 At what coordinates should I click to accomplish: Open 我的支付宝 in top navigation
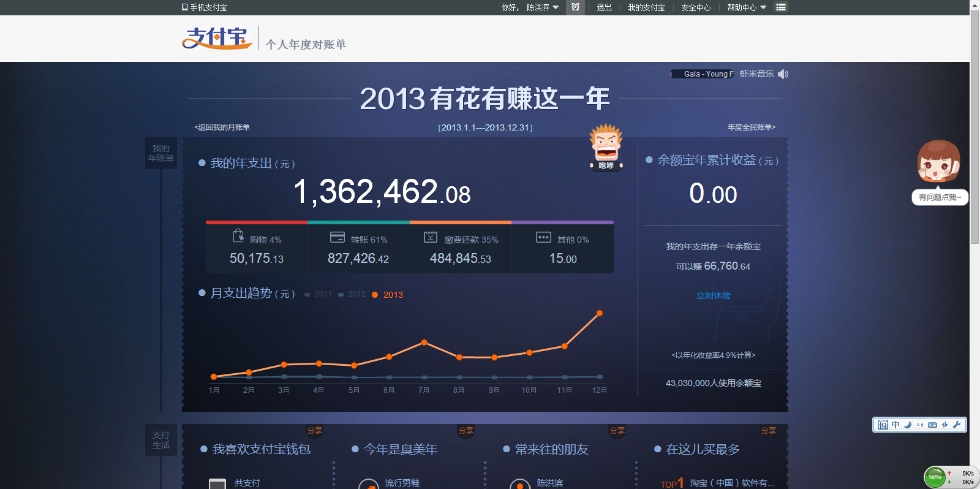click(646, 7)
